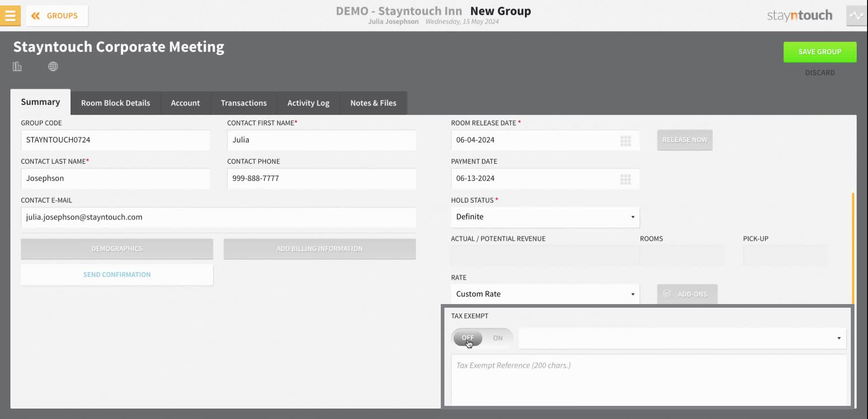Open Room Release Date calendar picker
Image resolution: width=868 pixels, height=419 pixels.
pyautogui.click(x=626, y=141)
